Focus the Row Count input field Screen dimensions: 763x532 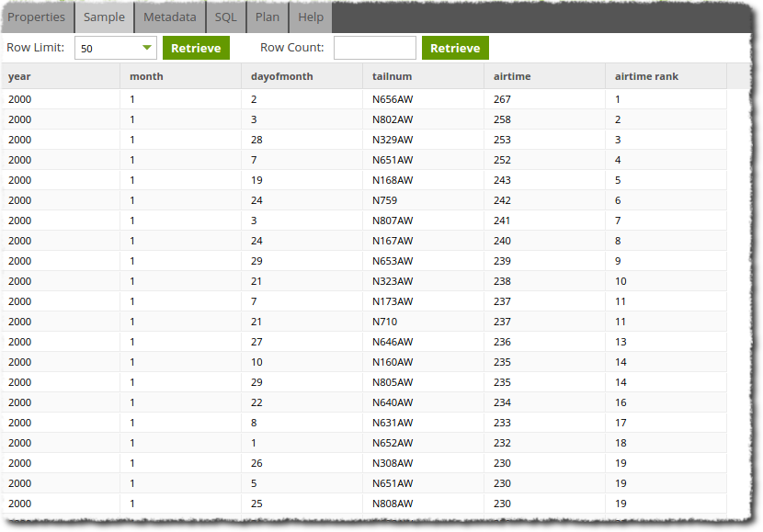tap(375, 48)
